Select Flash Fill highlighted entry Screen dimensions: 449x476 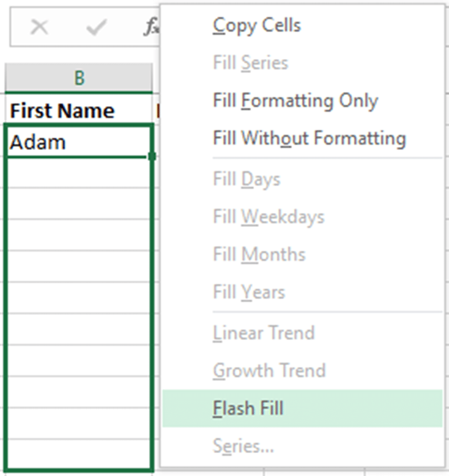point(302,408)
